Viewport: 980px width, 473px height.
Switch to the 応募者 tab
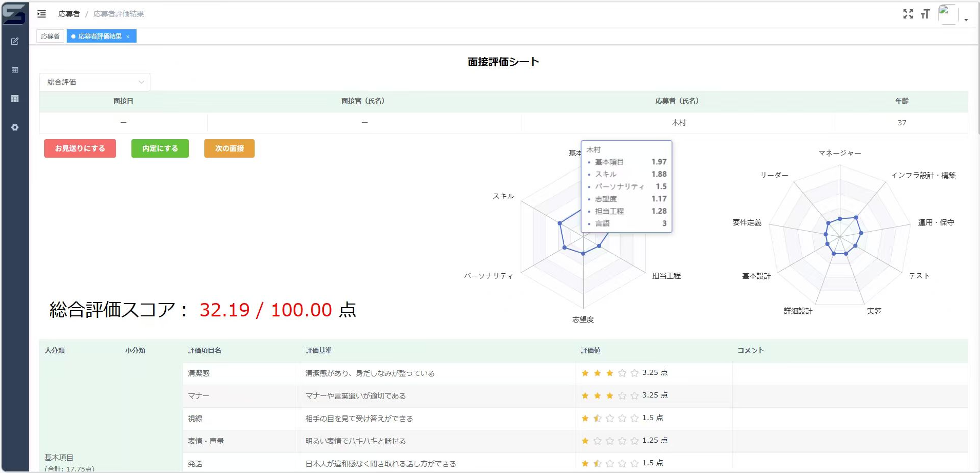(50, 36)
